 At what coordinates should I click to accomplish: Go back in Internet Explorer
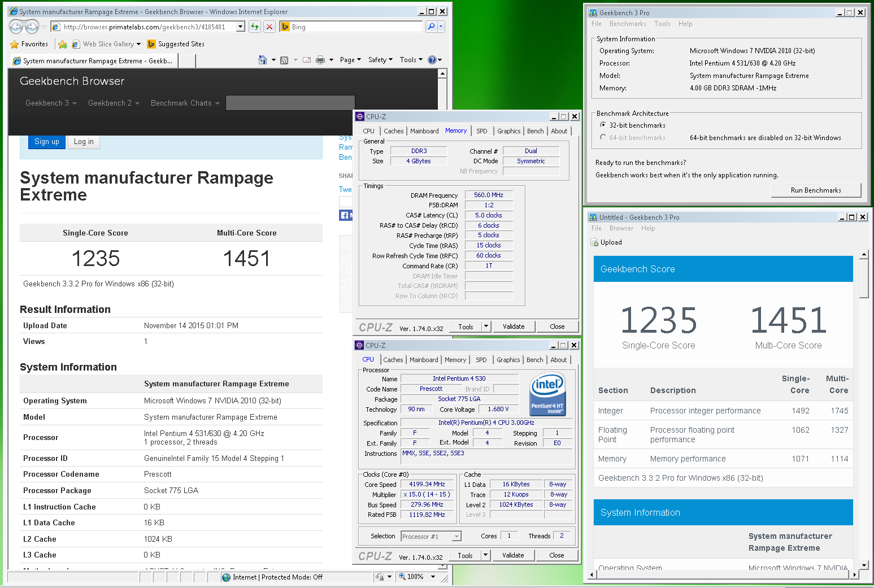(x=16, y=27)
